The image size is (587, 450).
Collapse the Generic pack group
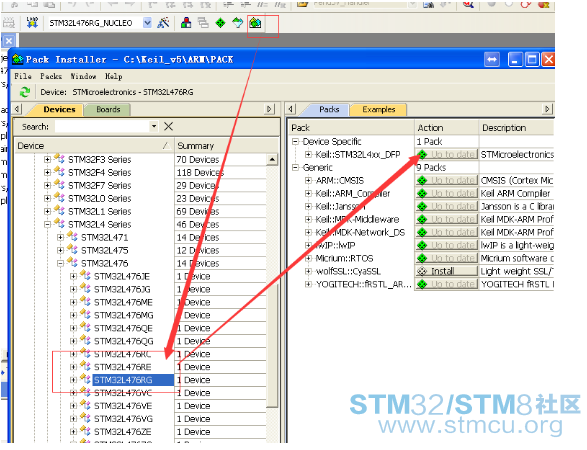pos(296,167)
